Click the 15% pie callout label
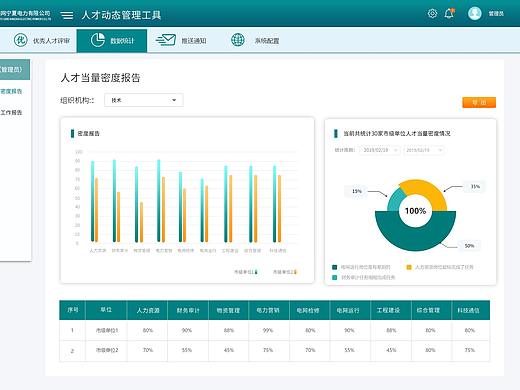The image size is (520, 390). pyautogui.click(x=357, y=191)
